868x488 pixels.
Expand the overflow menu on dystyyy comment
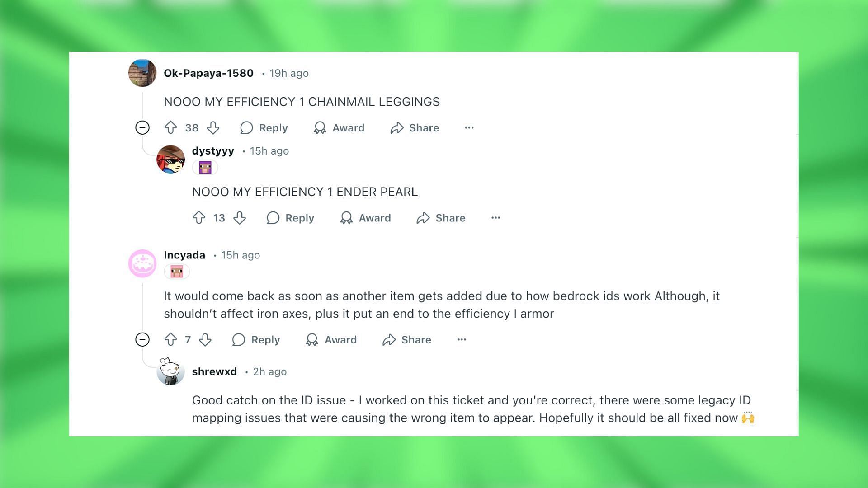click(495, 217)
